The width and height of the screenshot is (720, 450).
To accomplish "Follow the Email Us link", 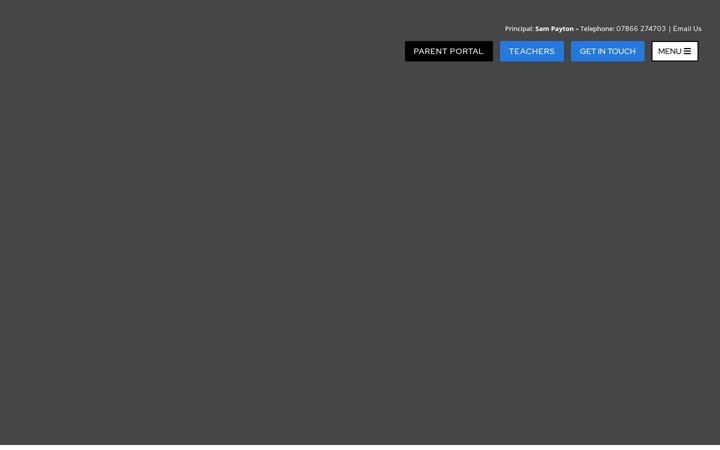I will coord(687,28).
